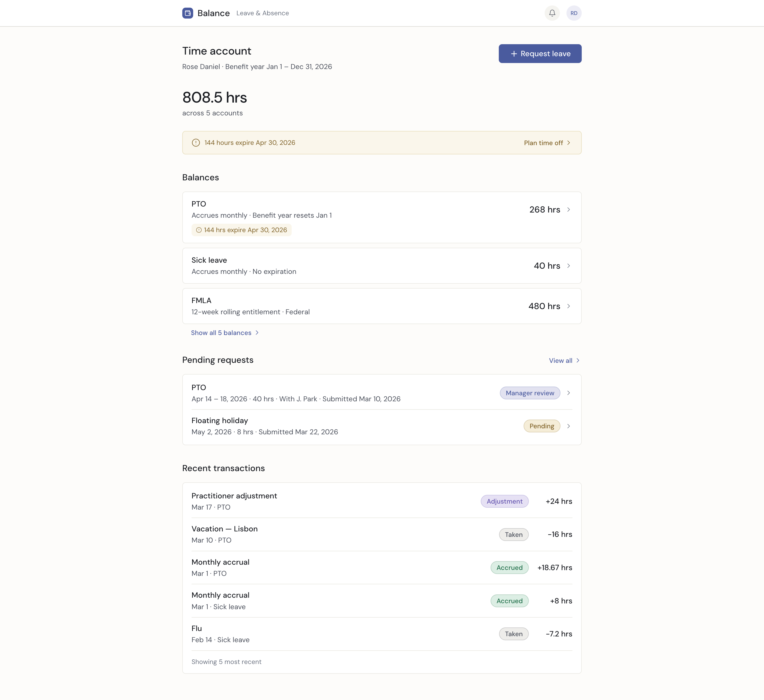Open the PTO balance row chevron
This screenshot has height=700, width=764.
[x=569, y=210]
